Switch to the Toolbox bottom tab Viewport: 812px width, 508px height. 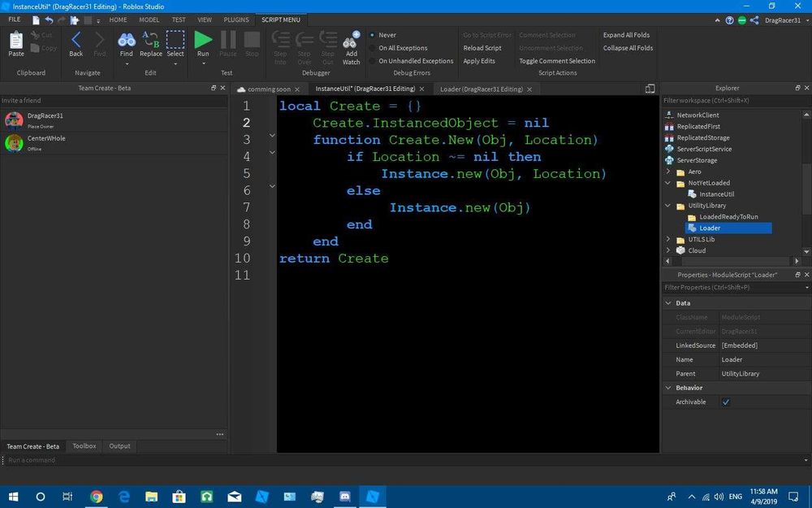[x=84, y=445]
